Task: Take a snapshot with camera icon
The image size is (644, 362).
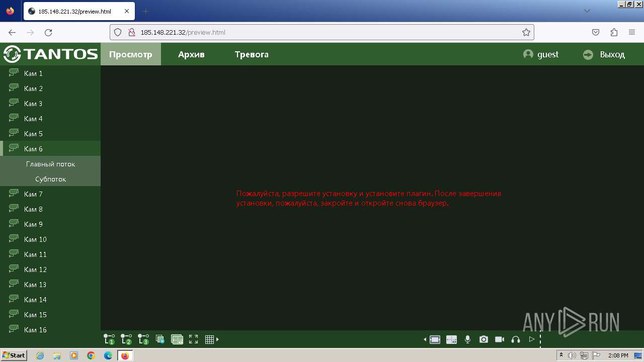Action: [484, 339]
